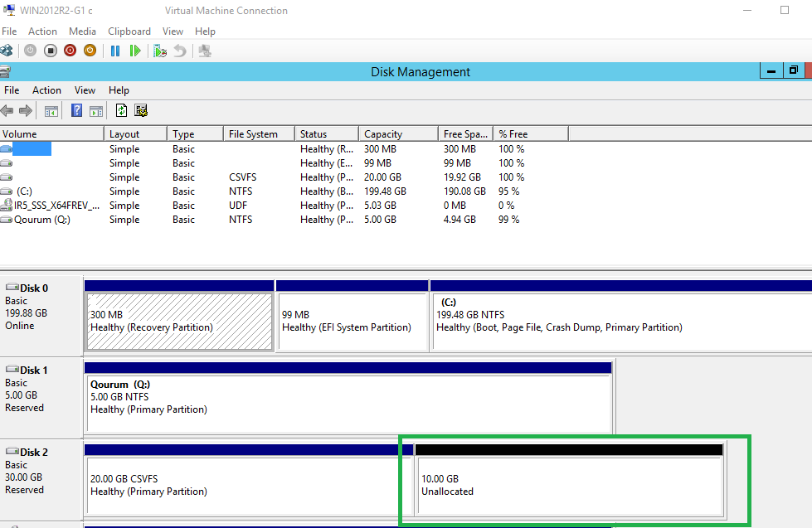Screen dimensions: 812x528
Task: Show or hide the console tree pane
Action: click(51, 110)
